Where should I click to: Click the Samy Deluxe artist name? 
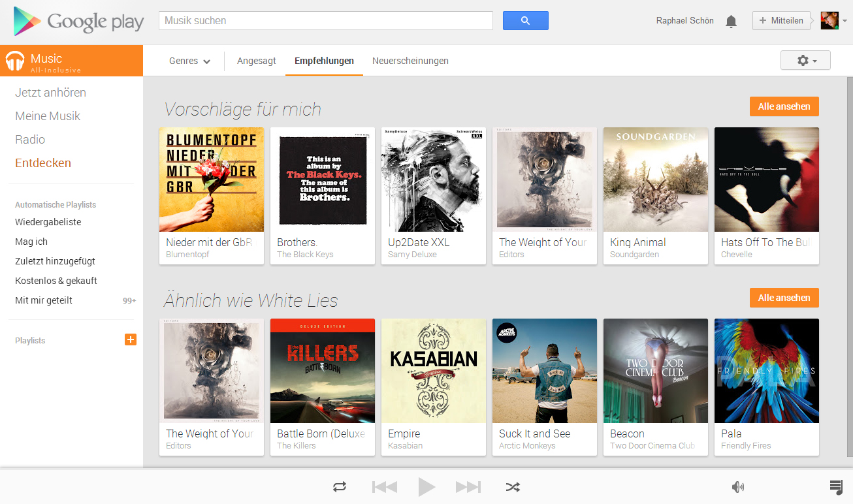[412, 255]
